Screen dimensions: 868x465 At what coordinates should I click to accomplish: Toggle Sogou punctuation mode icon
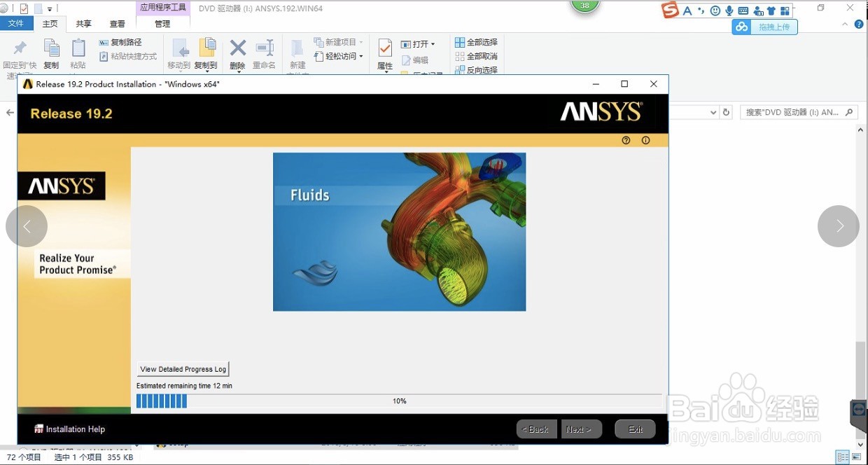coord(701,11)
